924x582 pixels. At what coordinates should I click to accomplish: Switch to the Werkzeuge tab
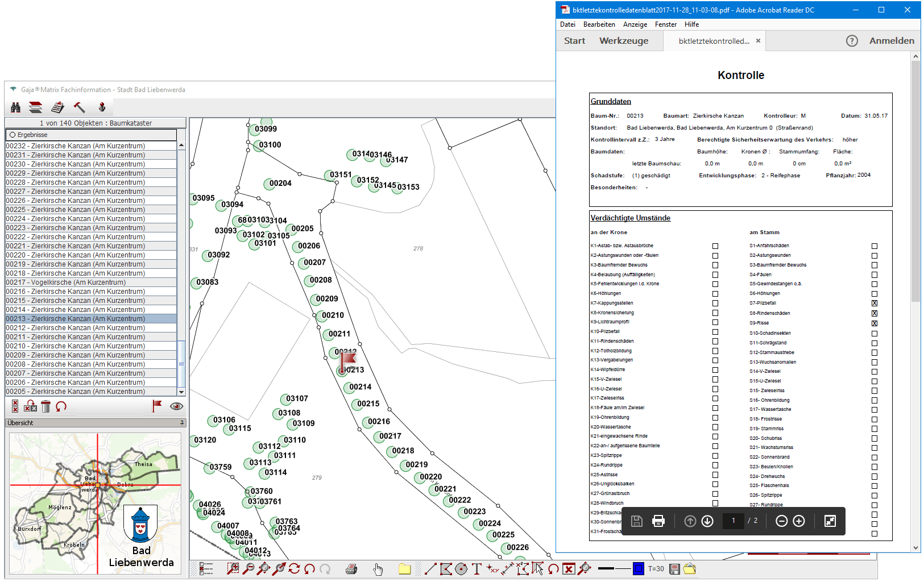(623, 41)
